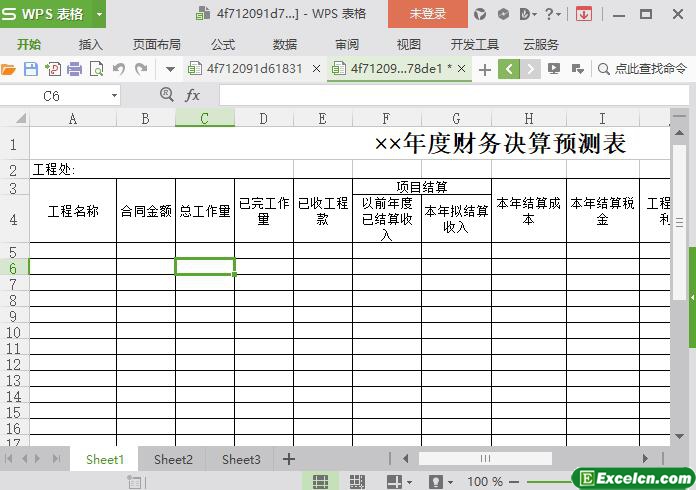Screen dimensions: 696x490
Task: Click the 未登录 login button
Action: [x=427, y=14]
